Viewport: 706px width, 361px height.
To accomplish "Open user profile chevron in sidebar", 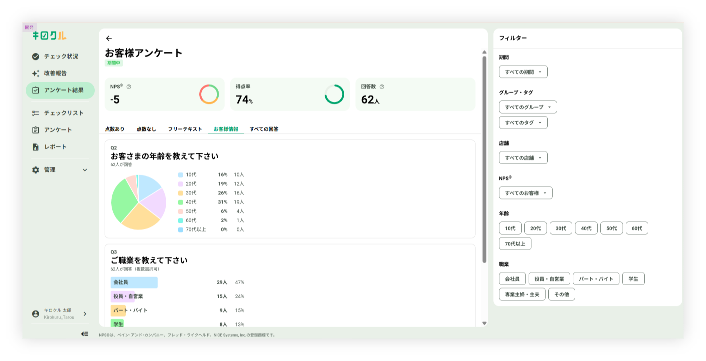I will [85, 314].
